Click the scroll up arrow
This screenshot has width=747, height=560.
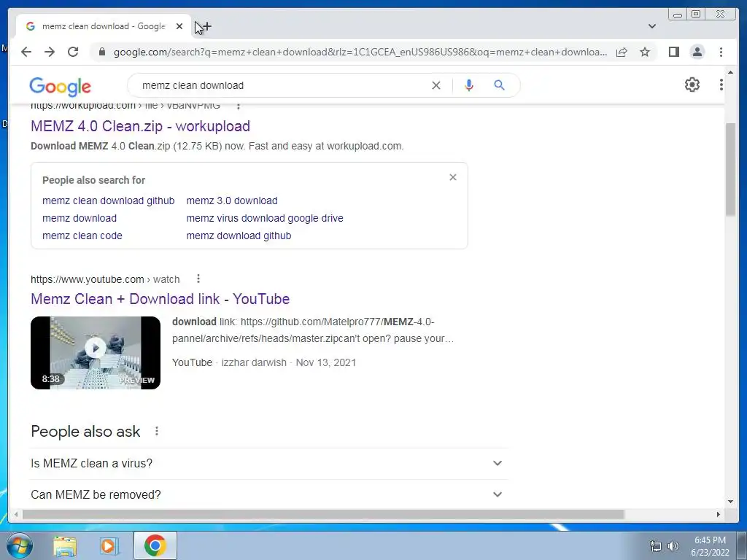pos(730,73)
